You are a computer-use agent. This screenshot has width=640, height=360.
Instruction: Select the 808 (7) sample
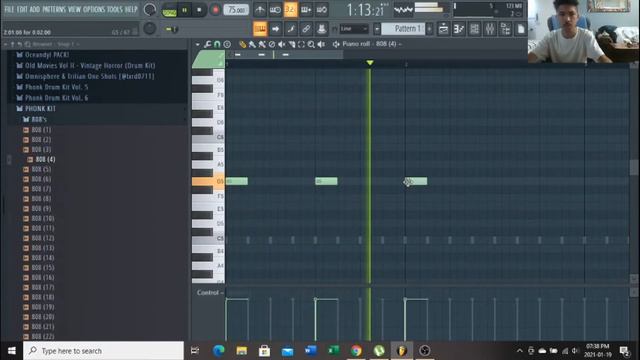[x=41, y=189]
